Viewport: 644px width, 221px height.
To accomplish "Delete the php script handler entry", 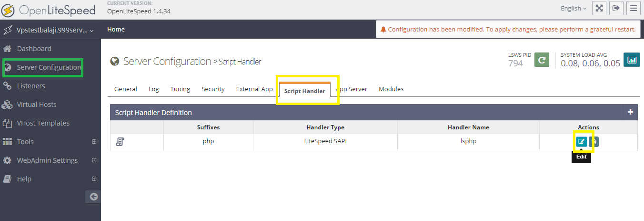I will 594,142.
